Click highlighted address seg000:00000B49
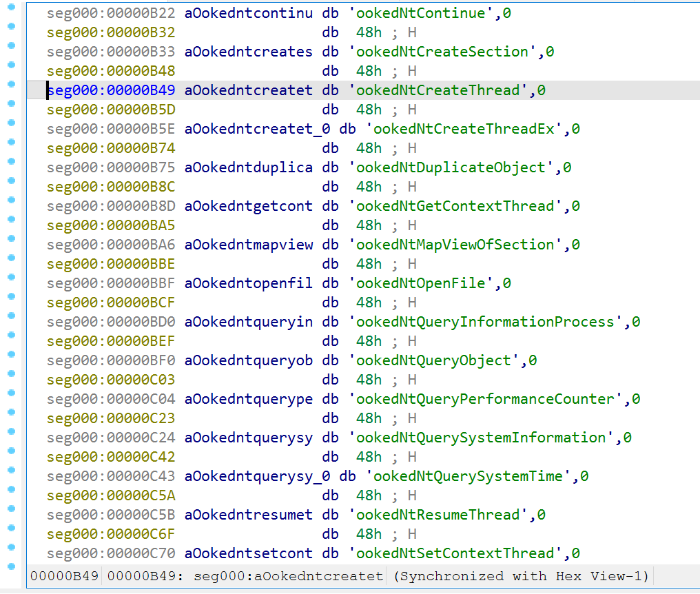Image resolution: width=700 pixels, height=594 pixels. pos(111,90)
